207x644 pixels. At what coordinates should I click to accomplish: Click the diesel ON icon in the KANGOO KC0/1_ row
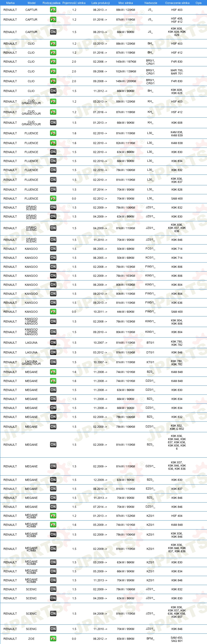[x=53, y=258]
